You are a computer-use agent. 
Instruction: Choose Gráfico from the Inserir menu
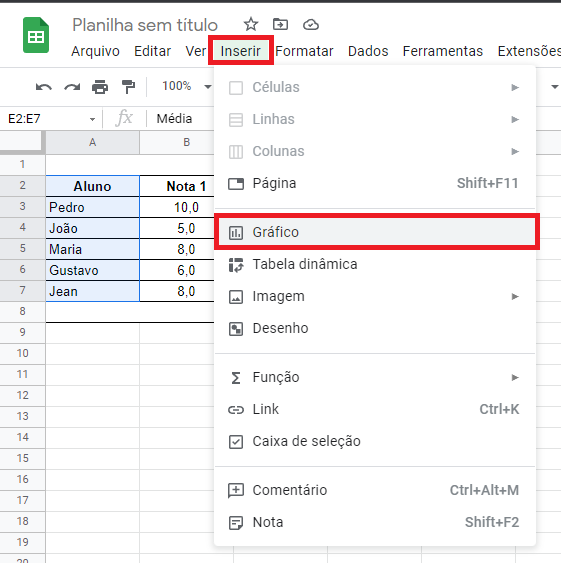[x=375, y=232]
